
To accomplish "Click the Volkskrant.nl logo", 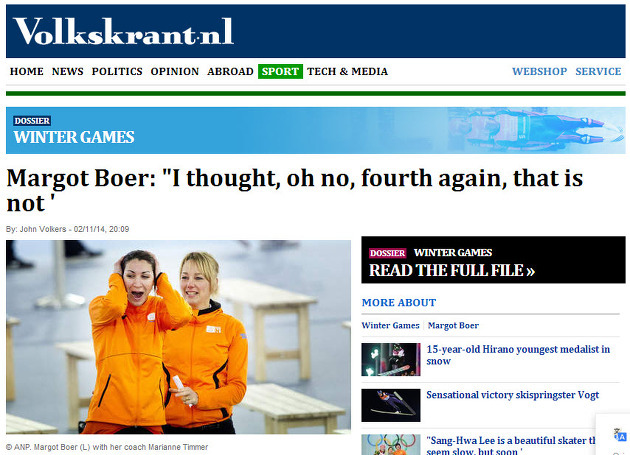I will pyautogui.click(x=123, y=31).
